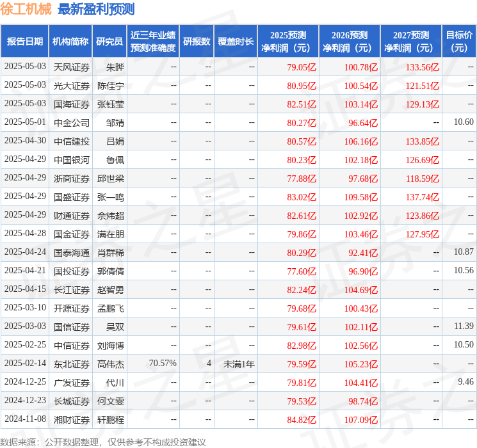Select the 覆盖时长 column header
This screenshot has width=477, height=448.
tap(236, 42)
